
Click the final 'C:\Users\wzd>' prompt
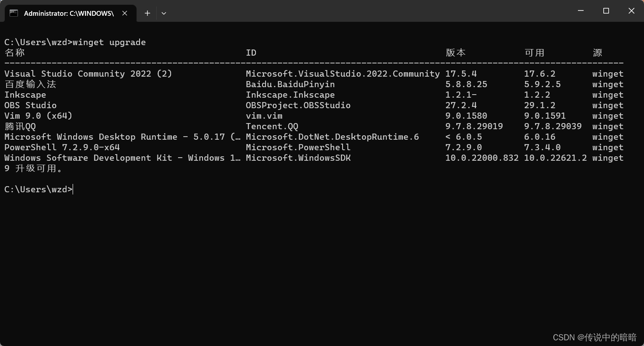pos(38,189)
